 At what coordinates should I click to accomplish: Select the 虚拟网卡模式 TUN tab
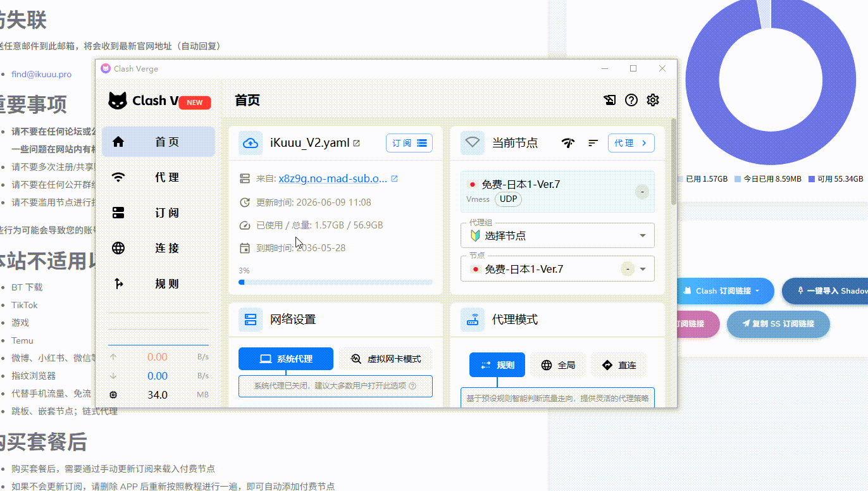(385, 359)
